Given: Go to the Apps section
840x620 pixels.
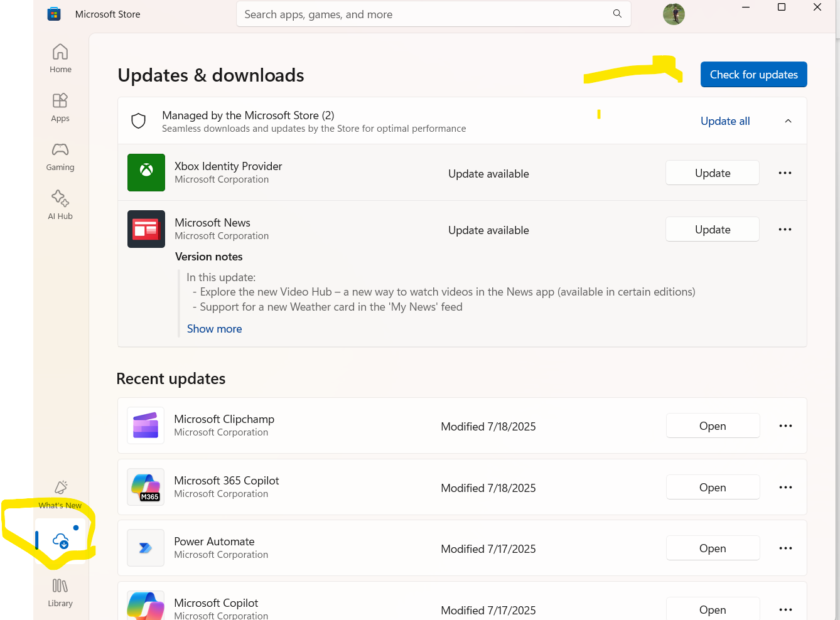Looking at the screenshot, I should (x=60, y=107).
